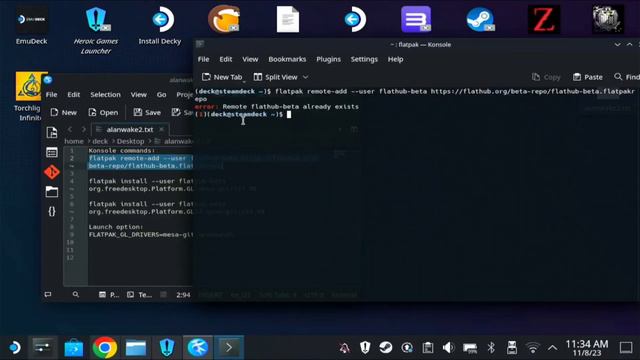Open the File menu in Konsole
The height and width of the screenshot is (360, 640).
pyautogui.click(x=203, y=59)
